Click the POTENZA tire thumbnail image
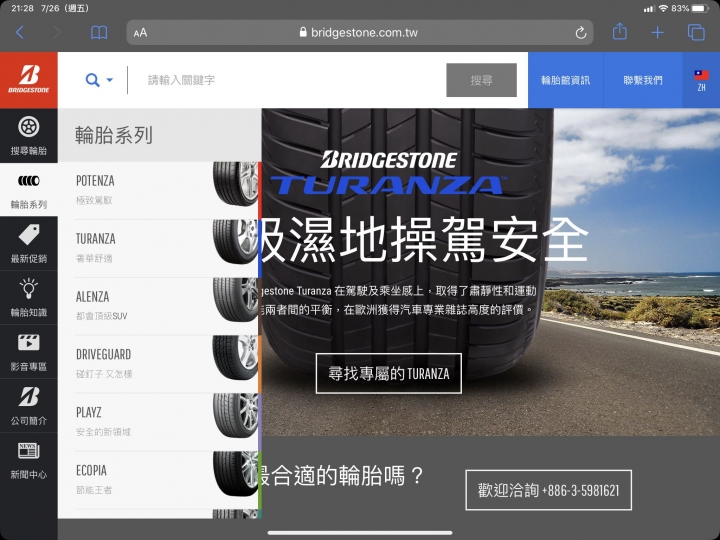 pyautogui.click(x=236, y=183)
